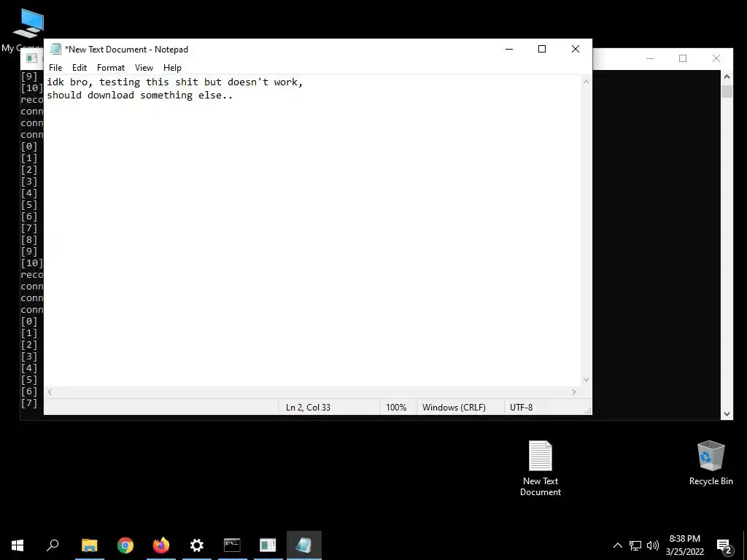This screenshot has height=560, width=747.
Task: Open clock showing 8:38 PM
Action: [x=684, y=545]
